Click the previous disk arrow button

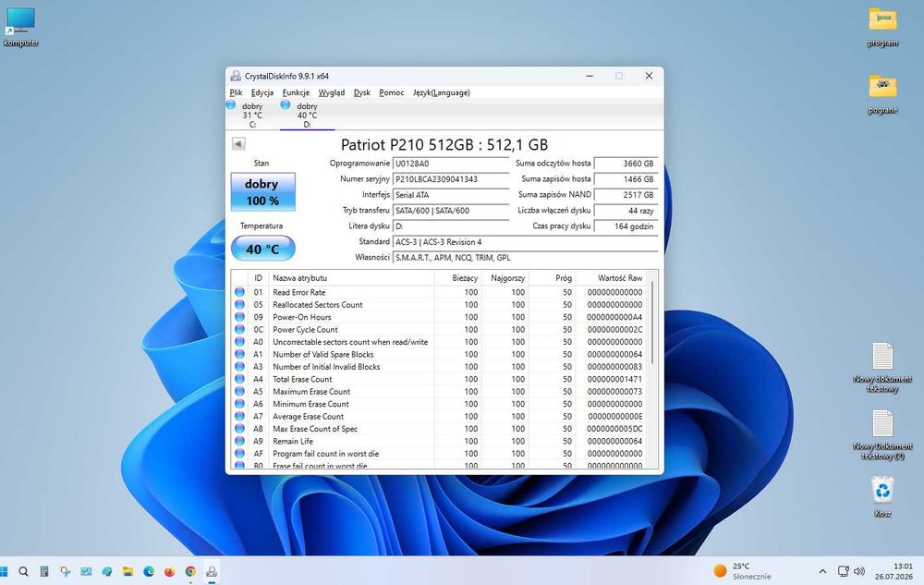point(238,144)
